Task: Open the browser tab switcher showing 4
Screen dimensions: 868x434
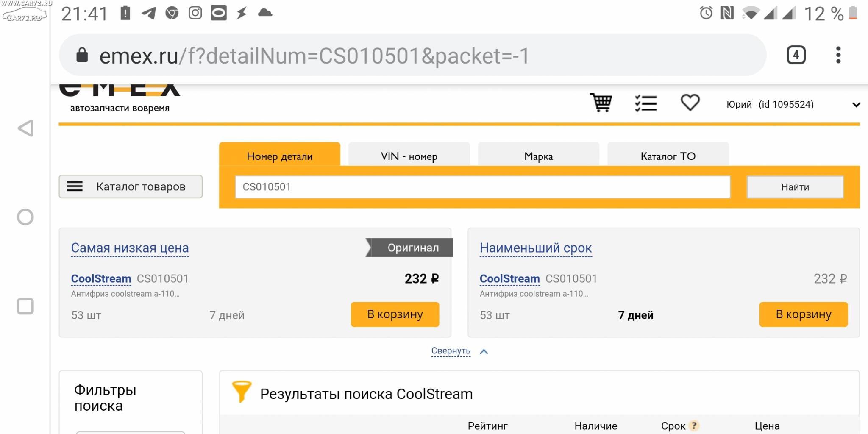Action: (796, 55)
